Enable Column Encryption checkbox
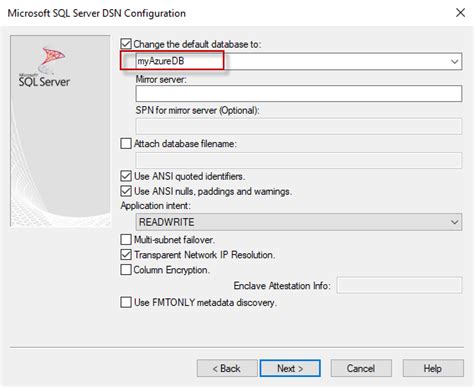Image resolution: width=474 pixels, height=387 pixels. [126, 269]
